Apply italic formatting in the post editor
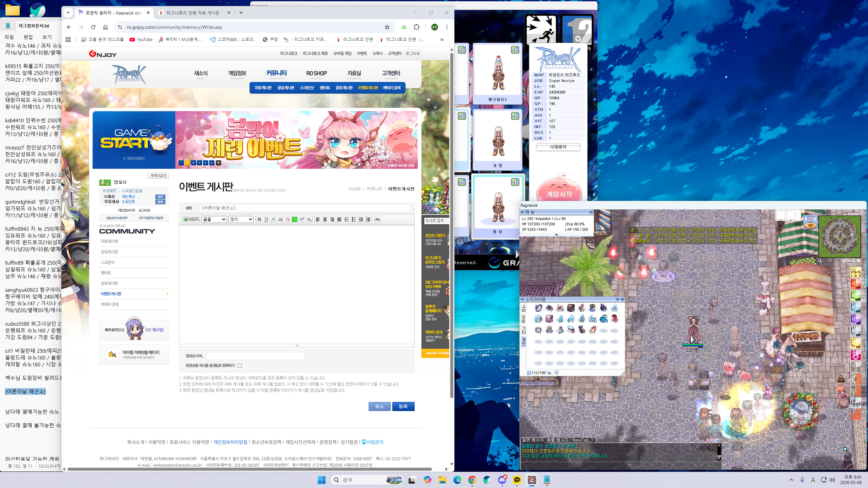 [273, 220]
